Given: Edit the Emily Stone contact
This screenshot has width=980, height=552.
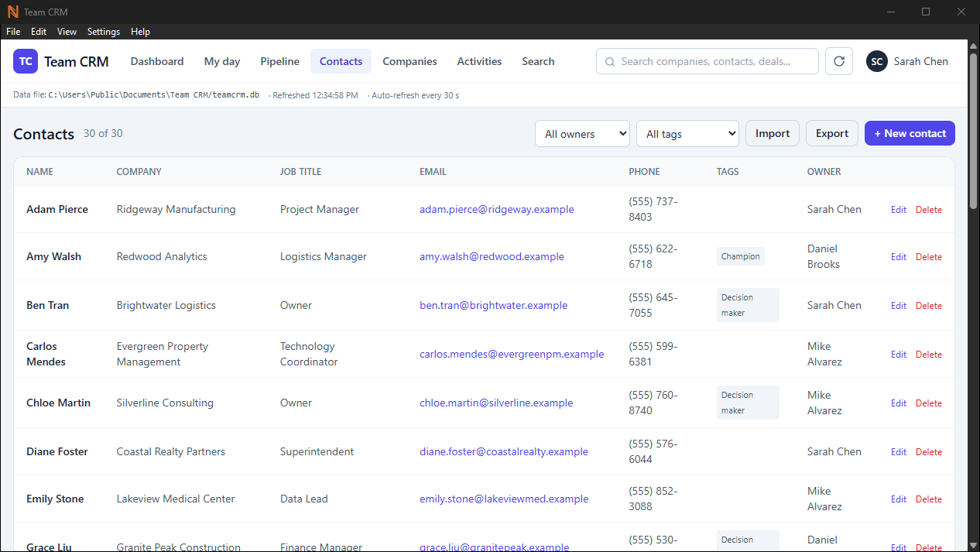Looking at the screenshot, I should 898,499.
